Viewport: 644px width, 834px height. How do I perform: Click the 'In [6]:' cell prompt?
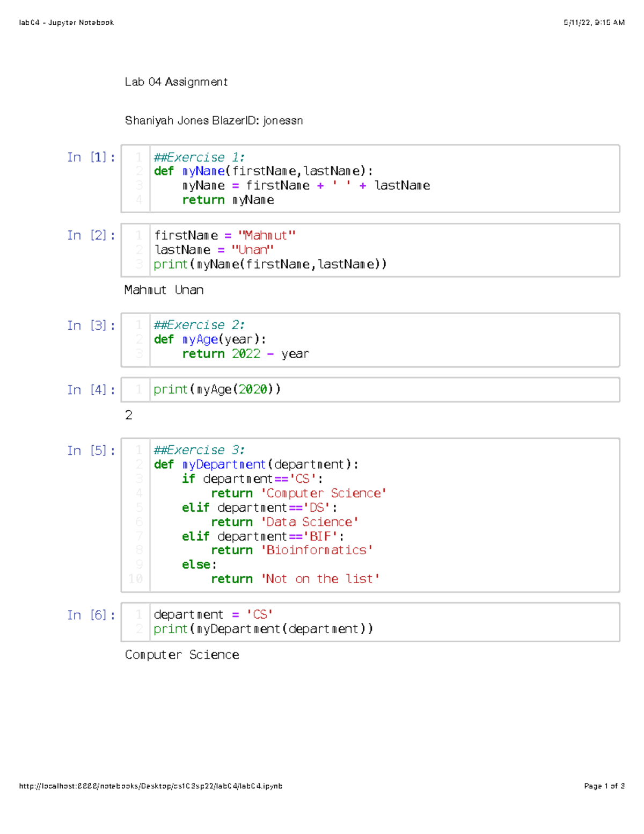coord(91,614)
